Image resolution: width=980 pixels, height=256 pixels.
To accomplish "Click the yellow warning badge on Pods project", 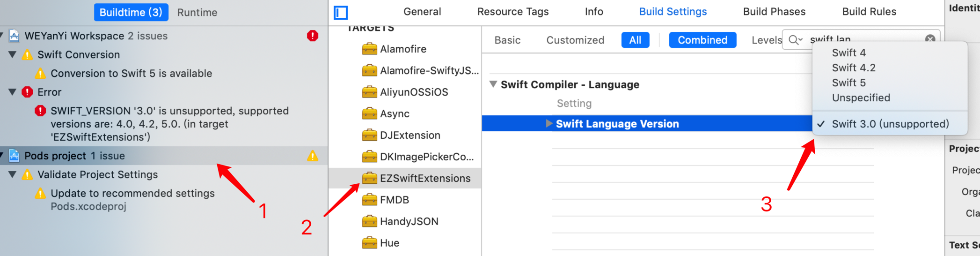I will 313,156.
